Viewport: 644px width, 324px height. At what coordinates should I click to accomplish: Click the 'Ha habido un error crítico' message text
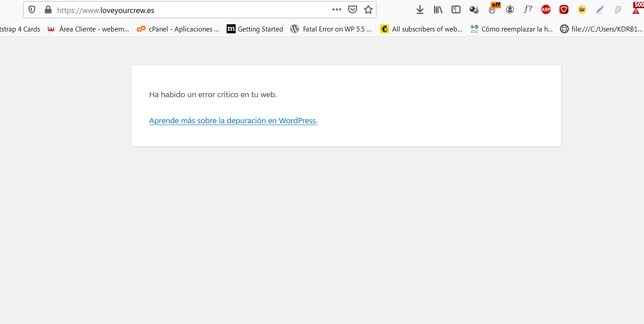click(213, 94)
